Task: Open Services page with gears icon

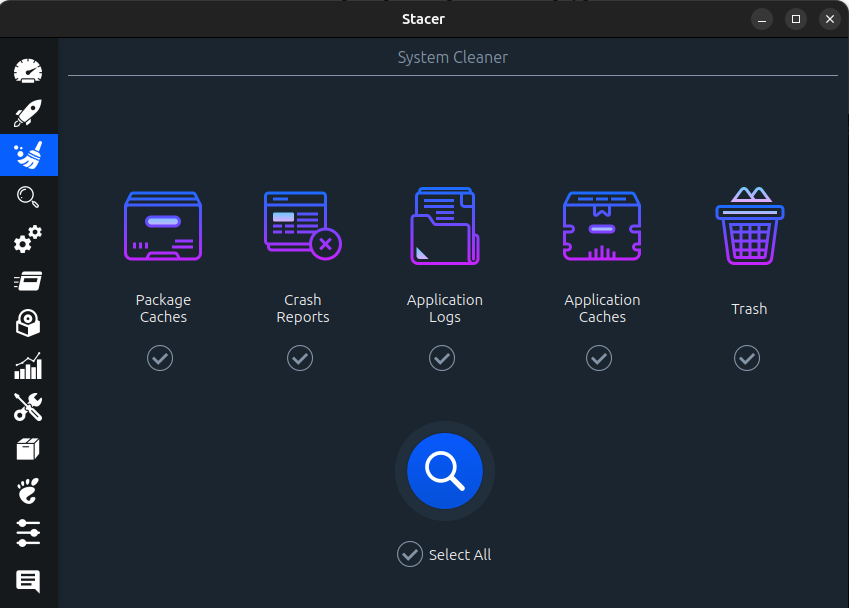Action: click(x=28, y=239)
